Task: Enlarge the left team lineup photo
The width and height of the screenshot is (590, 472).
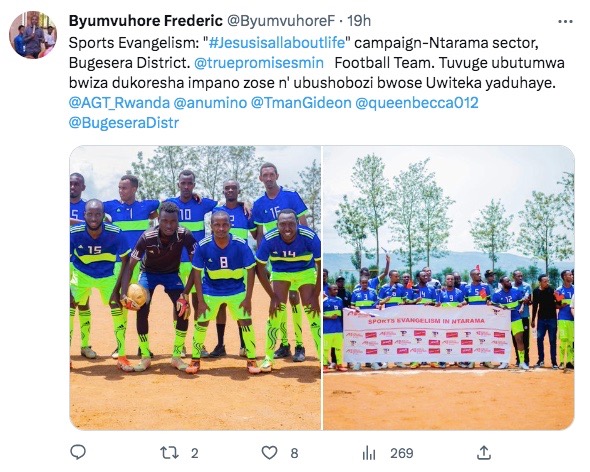Action: [x=195, y=288]
